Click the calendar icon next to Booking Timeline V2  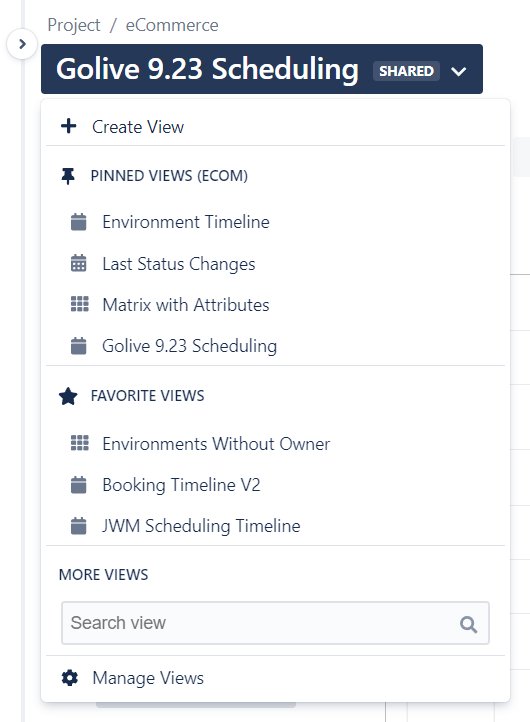coord(79,485)
